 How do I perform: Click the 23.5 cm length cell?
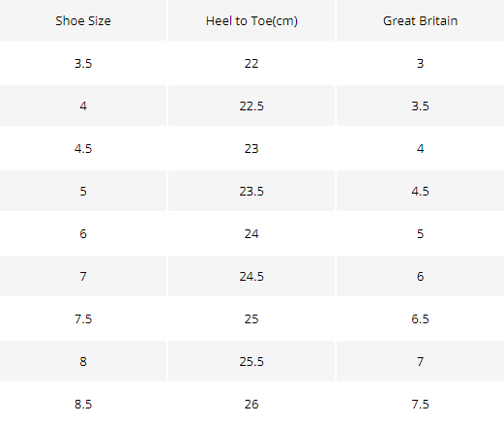tap(252, 191)
